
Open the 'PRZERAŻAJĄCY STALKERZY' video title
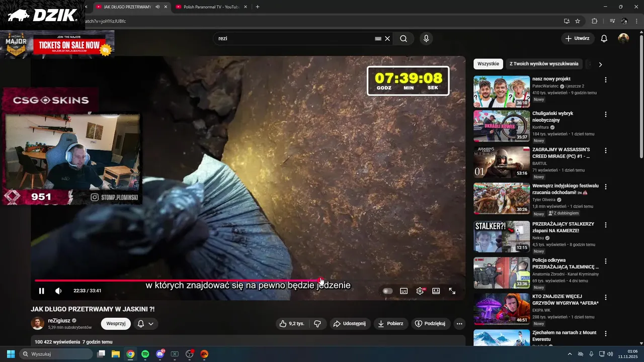[x=563, y=227]
